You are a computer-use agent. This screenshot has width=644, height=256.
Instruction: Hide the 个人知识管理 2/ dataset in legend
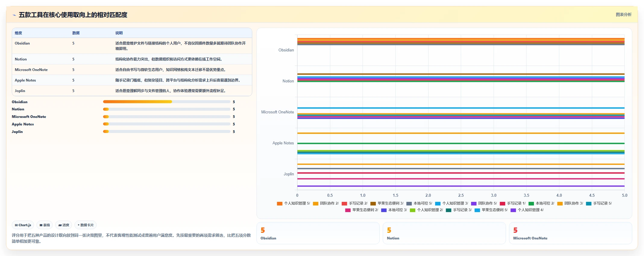click(x=426, y=210)
